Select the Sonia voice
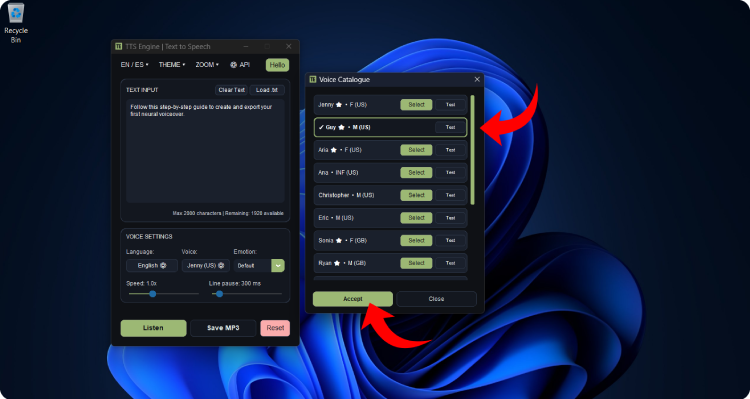This screenshot has height=399, width=750. click(x=416, y=241)
